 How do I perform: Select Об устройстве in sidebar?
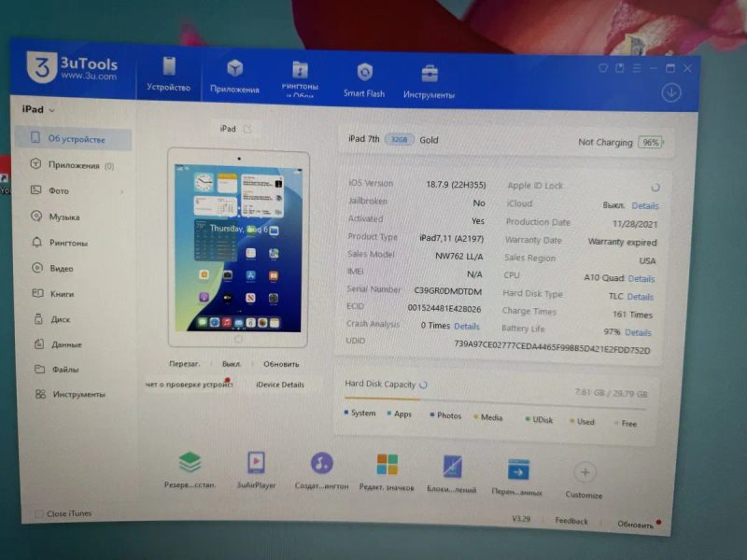tap(74, 138)
